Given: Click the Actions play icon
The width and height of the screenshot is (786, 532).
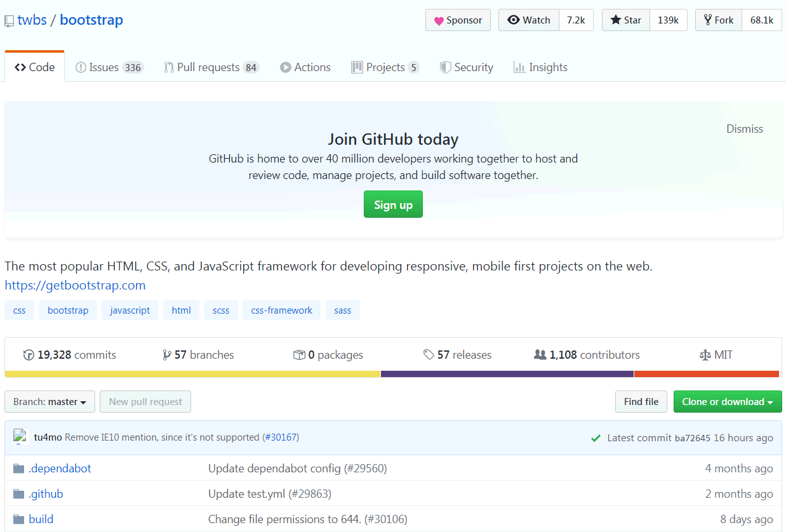Looking at the screenshot, I should [286, 67].
